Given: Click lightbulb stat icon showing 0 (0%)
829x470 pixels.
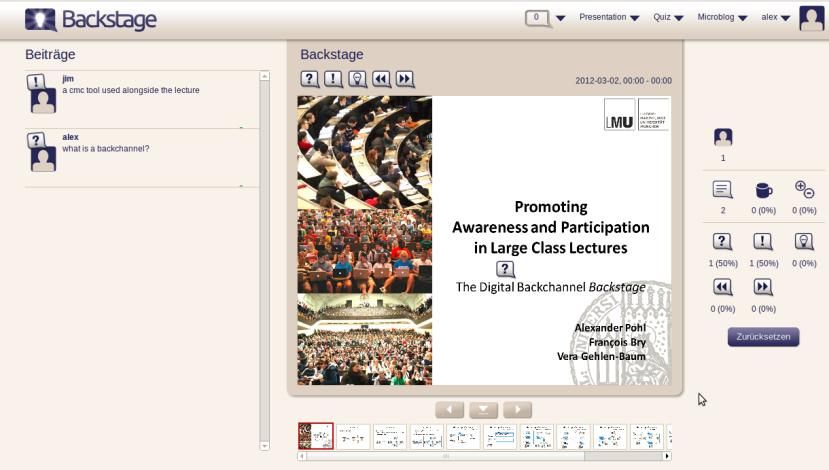Looking at the screenshot, I should coord(804,242).
